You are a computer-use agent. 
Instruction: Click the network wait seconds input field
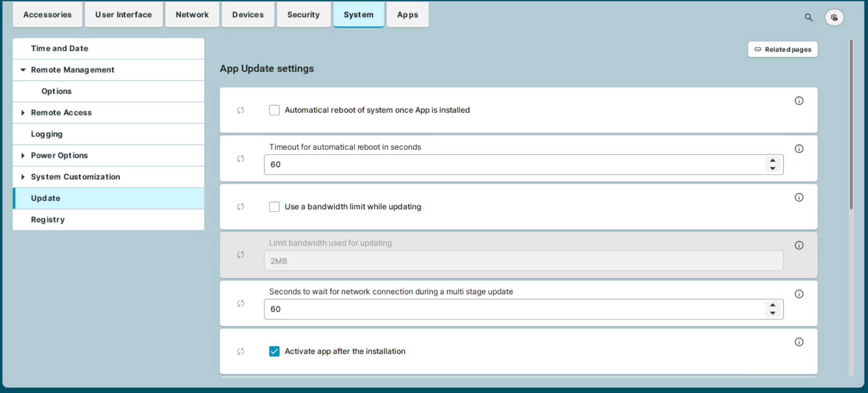513,309
